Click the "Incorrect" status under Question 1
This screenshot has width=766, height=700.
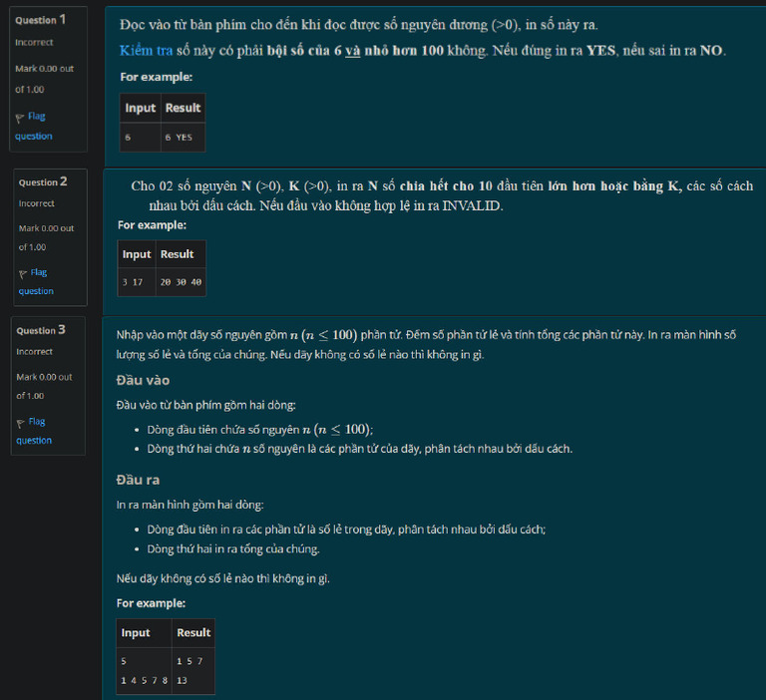point(35,42)
